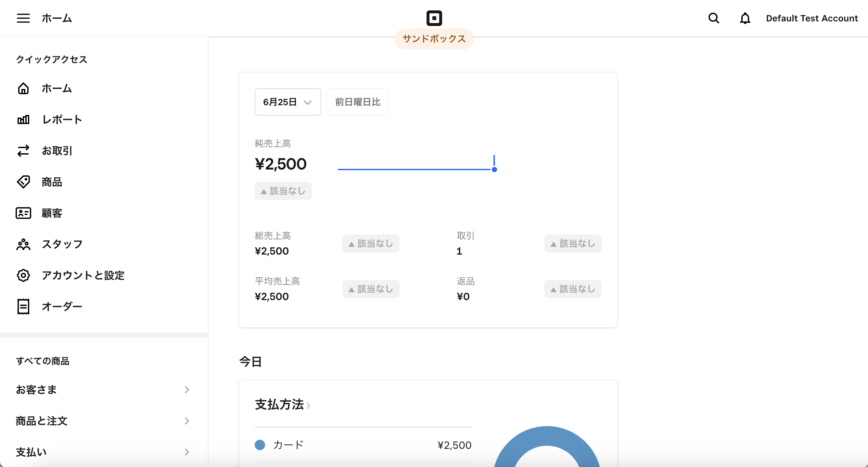Click the スタッフ people icon
This screenshot has width=868, height=467.
tap(23, 244)
